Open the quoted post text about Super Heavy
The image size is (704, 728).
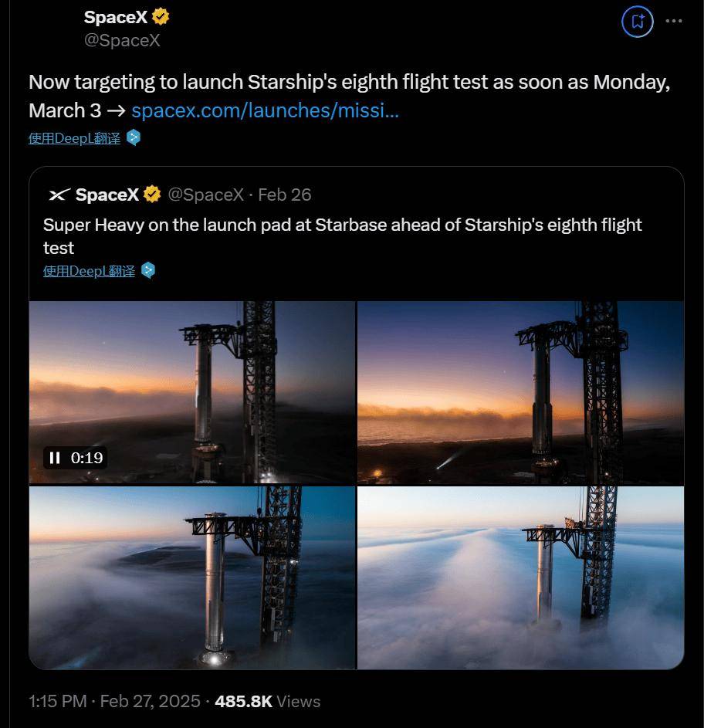pos(342,235)
